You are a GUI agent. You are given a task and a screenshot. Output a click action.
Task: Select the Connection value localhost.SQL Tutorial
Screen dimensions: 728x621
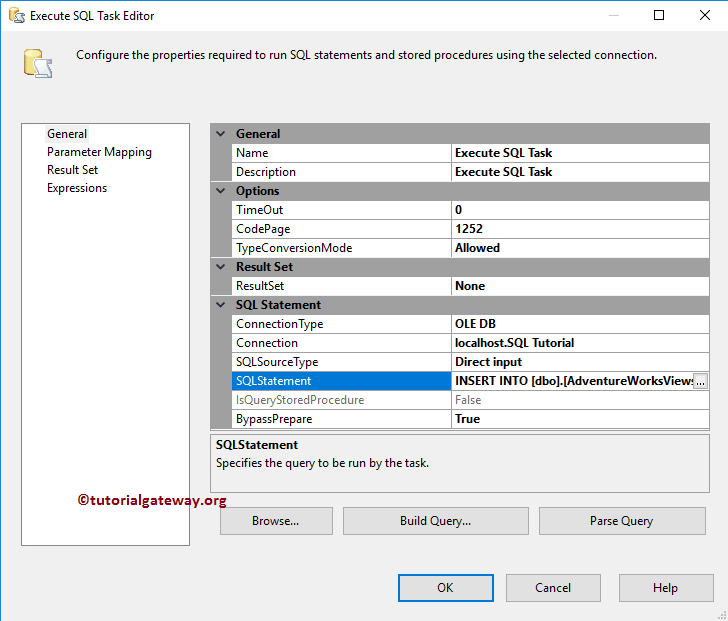580,343
